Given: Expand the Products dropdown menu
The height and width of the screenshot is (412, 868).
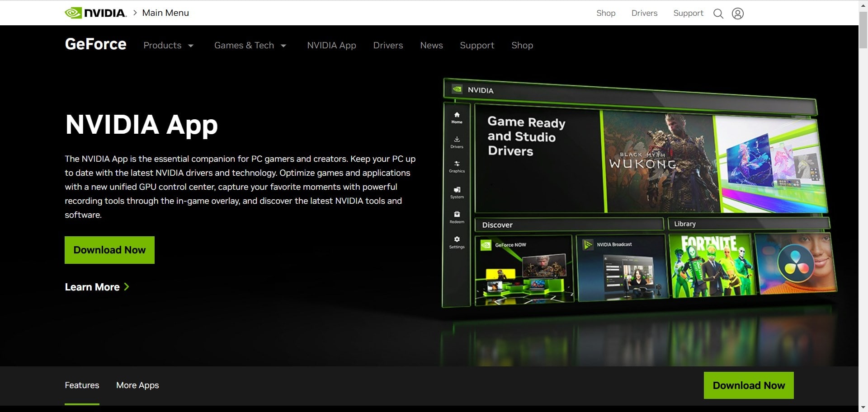Looking at the screenshot, I should (x=169, y=45).
